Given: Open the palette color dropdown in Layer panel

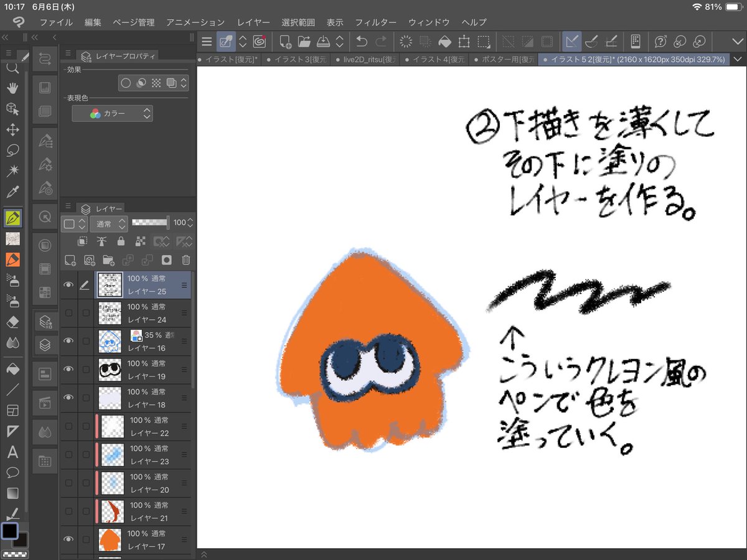Looking at the screenshot, I should 75,223.
